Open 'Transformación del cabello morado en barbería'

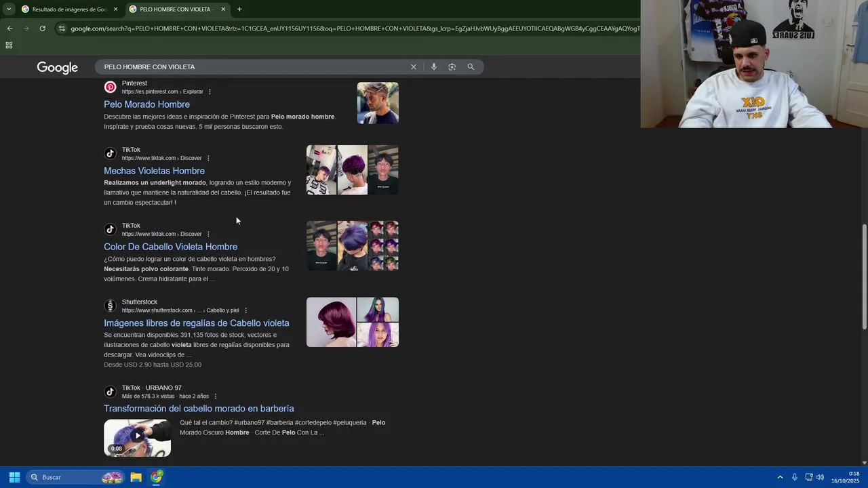pos(199,409)
